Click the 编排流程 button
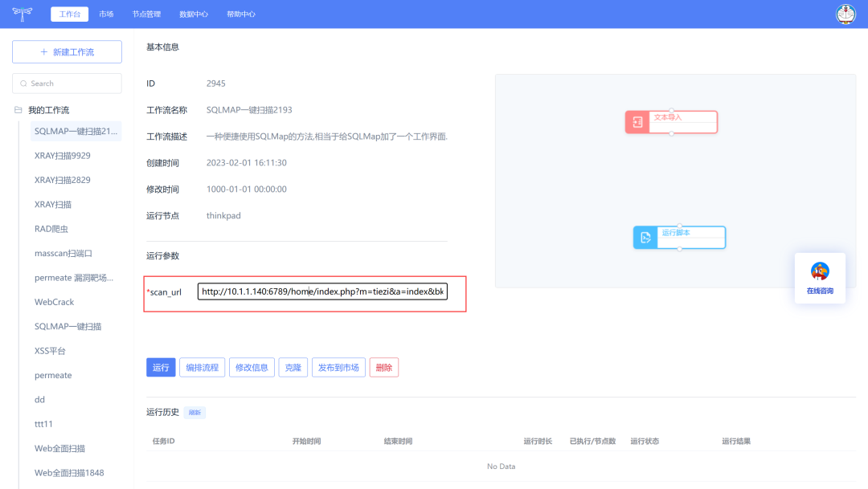The height and width of the screenshot is (489, 868). 202,368
